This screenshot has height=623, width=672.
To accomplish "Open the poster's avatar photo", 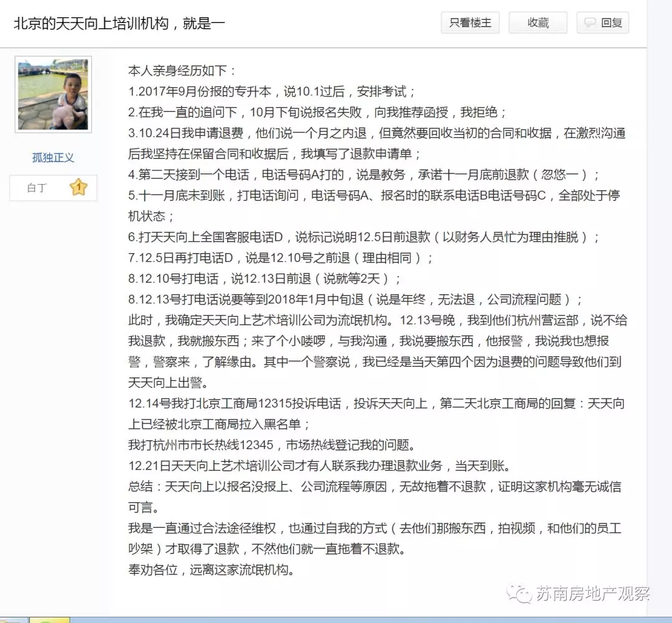I will pos(53,95).
